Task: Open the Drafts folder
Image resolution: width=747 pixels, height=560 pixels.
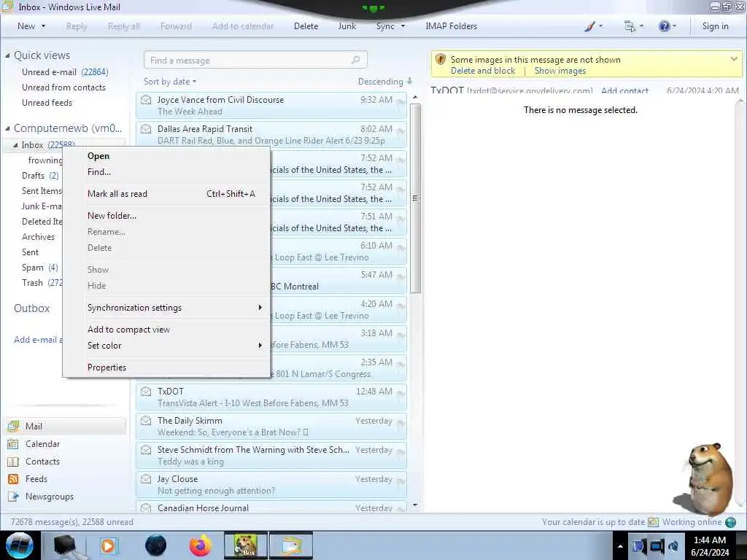Action: pyautogui.click(x=40, y=175)
